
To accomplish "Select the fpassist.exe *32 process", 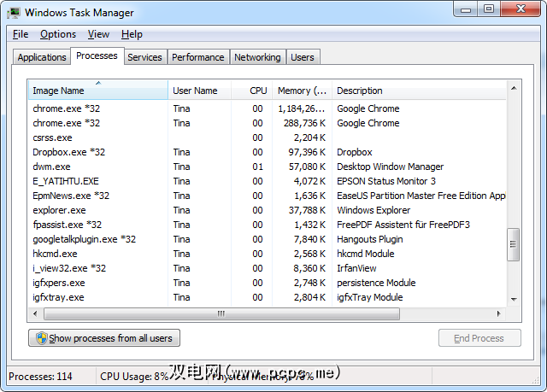I will (x=267, y=225).
